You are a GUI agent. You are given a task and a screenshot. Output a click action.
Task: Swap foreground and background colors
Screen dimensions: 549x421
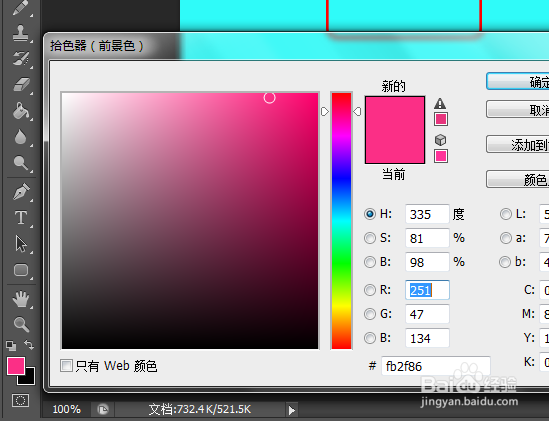(x=29, y=345)
